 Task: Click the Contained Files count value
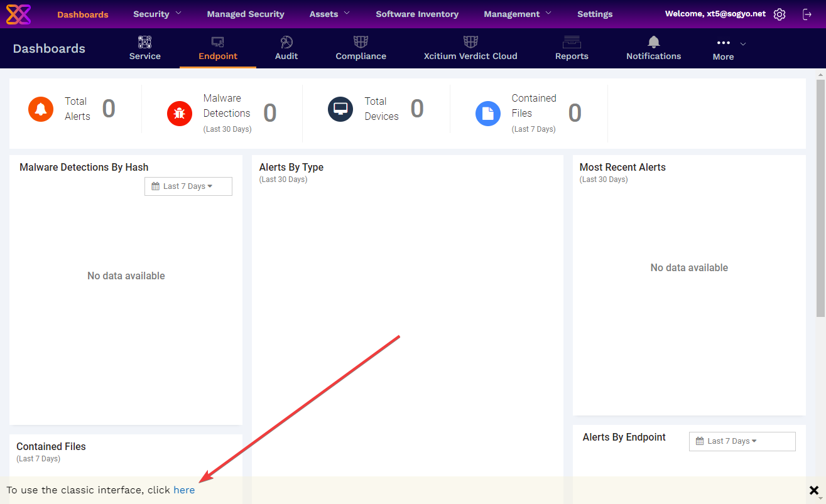click(x=575, y=113)
